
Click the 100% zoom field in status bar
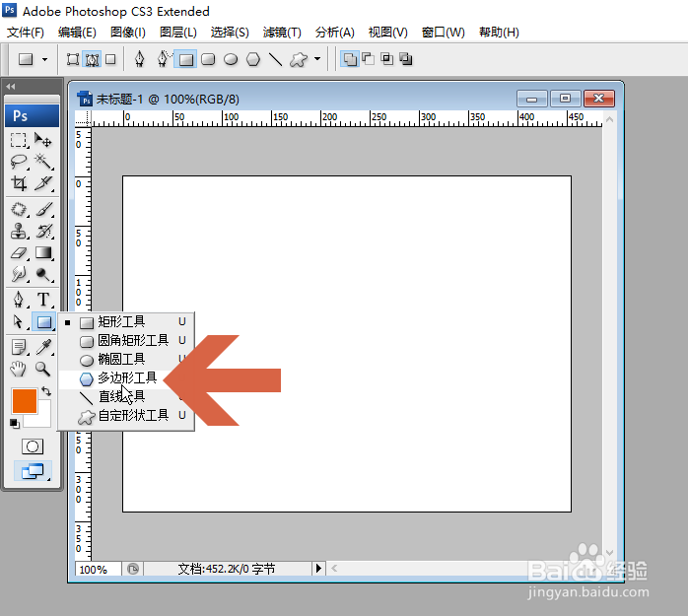(x=98, y=570)
